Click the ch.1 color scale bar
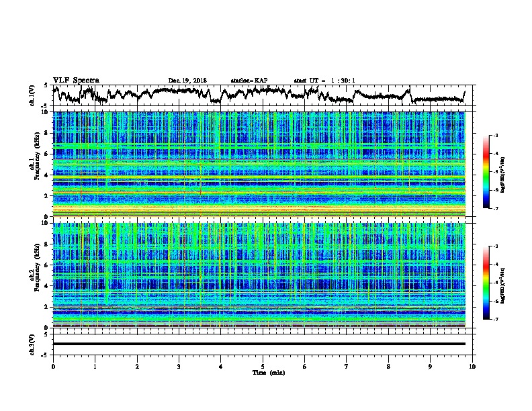This screenshot has height=411, width=532. [x=486, y=172]
